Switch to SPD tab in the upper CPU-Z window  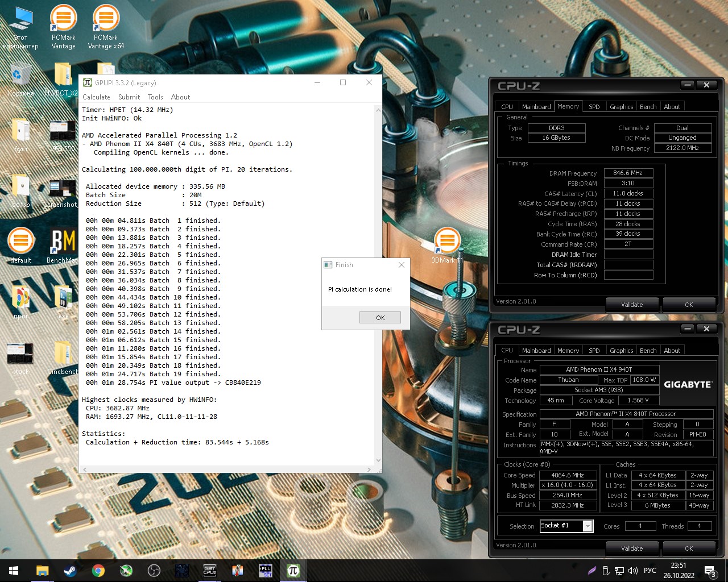[594, 107]
